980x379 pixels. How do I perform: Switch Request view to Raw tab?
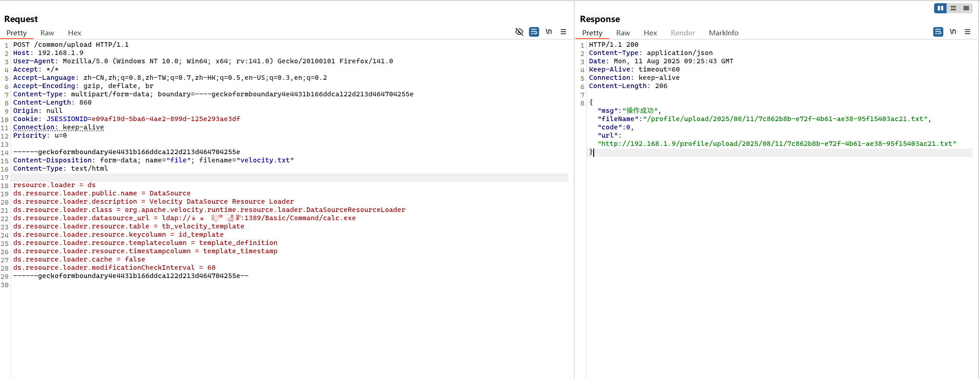(x=47, y=33)
